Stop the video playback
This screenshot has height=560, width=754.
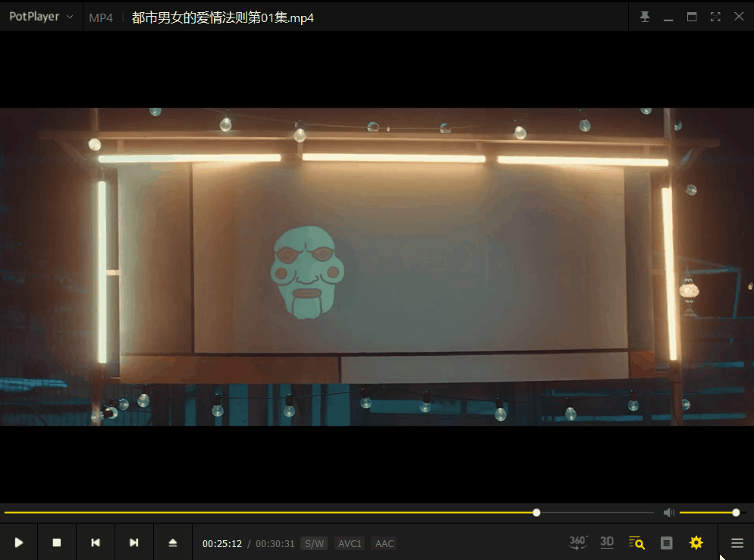tap(57, 543)
